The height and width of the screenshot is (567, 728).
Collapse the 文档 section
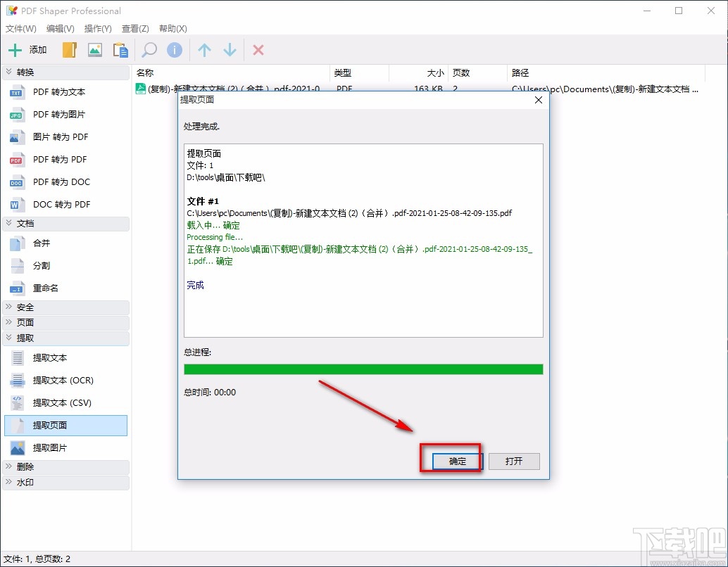65,224
